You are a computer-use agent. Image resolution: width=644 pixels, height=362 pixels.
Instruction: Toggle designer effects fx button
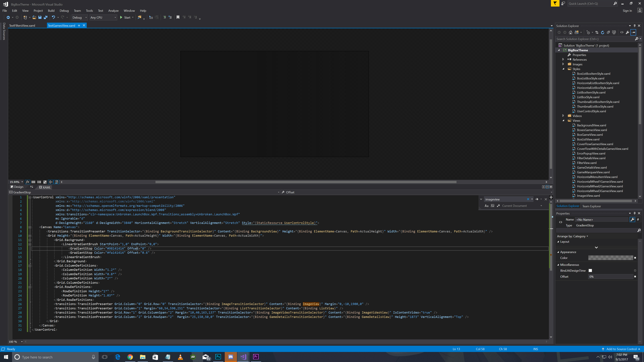coord(28,182)
